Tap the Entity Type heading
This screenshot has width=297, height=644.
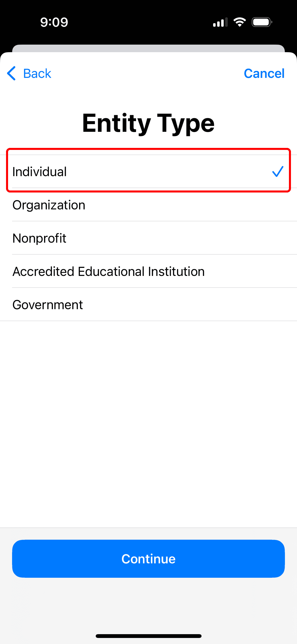148,123
